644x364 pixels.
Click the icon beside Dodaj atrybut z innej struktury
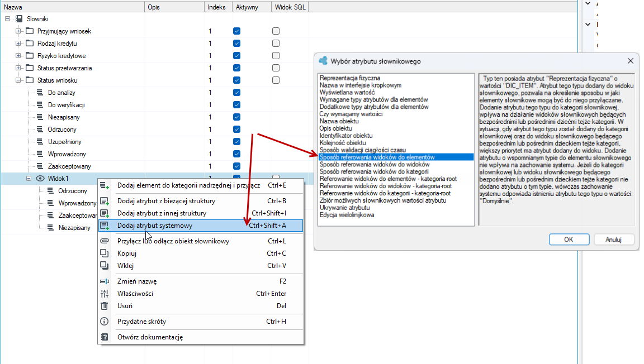[x=105, y=213]
